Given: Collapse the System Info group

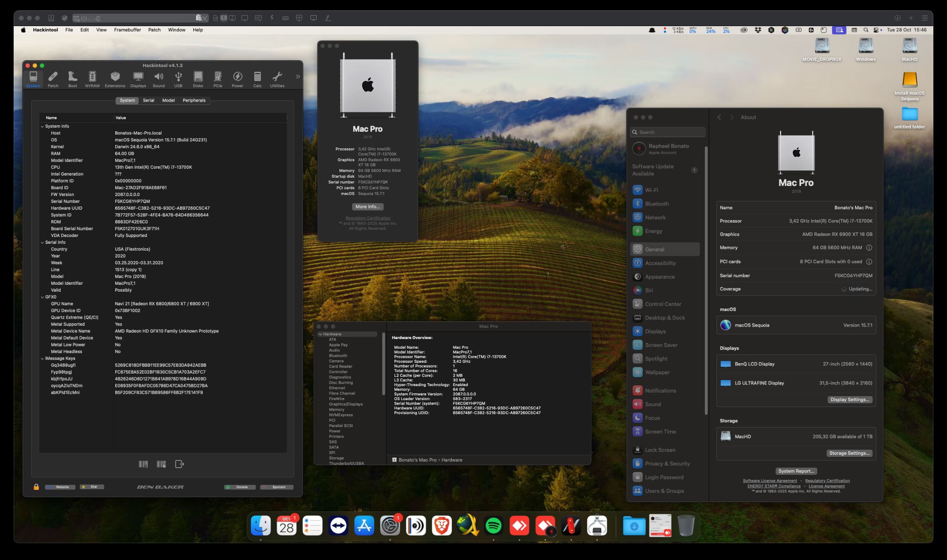Looking at the screenshot, I should pos(42,126).
